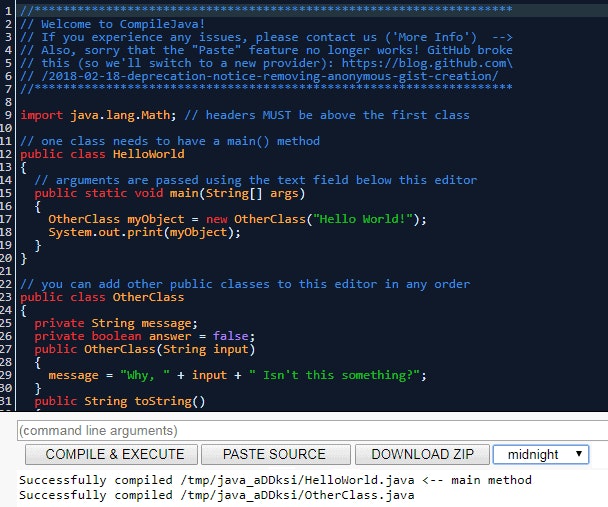Click the 'import' keyword on line 9
The image size is (608, 507).
[41, 115]
